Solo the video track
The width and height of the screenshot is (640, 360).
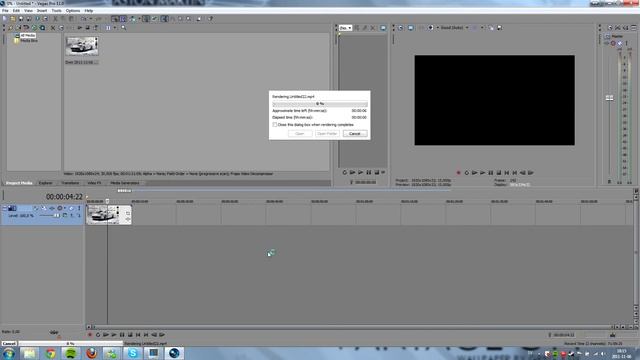(x=79, y=208)
